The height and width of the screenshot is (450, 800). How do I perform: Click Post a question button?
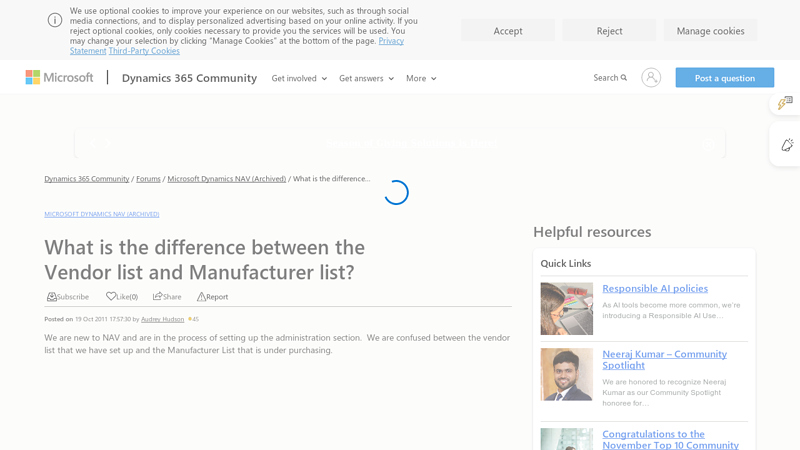pyautogui.click(x=724, y=78)
